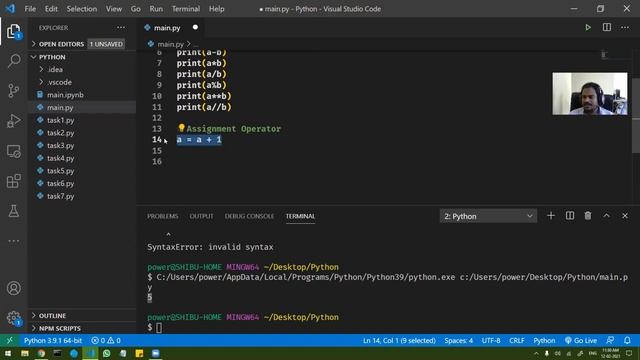
Task: Open the terminal selector 2: Python dropdown
Action: pyautogui.click(x=488, y=216)
